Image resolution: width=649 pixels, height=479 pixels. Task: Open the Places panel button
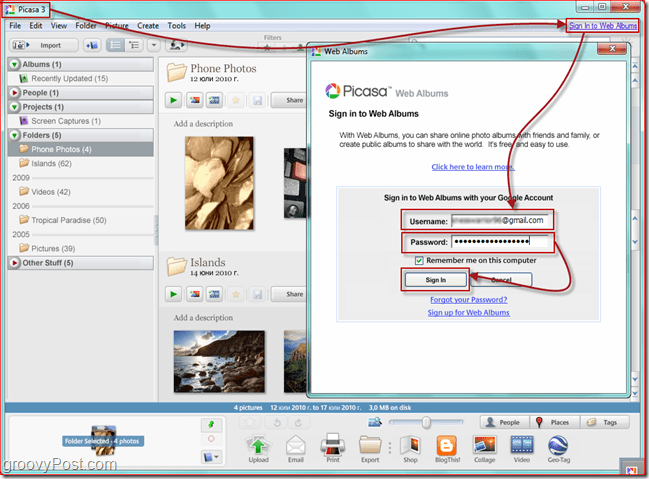pos(555,422)
